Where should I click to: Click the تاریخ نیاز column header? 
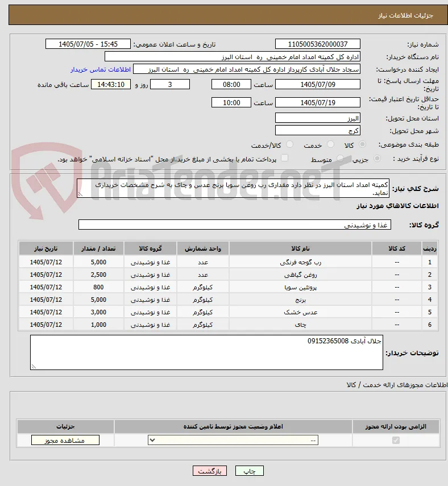tap(46, 248)
